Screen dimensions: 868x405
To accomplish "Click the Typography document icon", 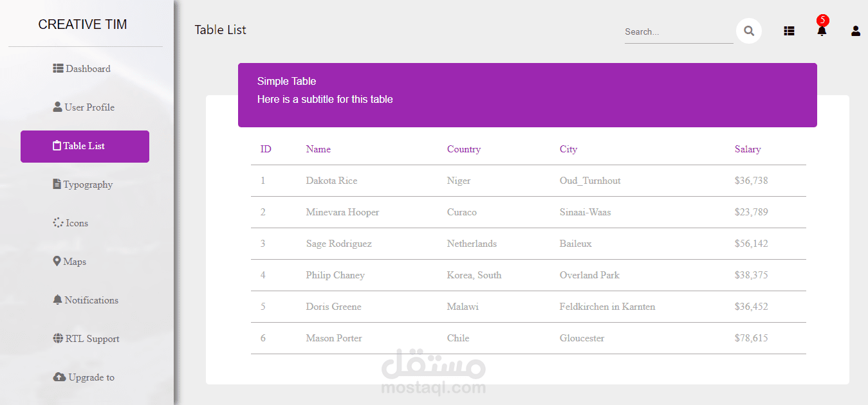I will (x=57, y=184).
